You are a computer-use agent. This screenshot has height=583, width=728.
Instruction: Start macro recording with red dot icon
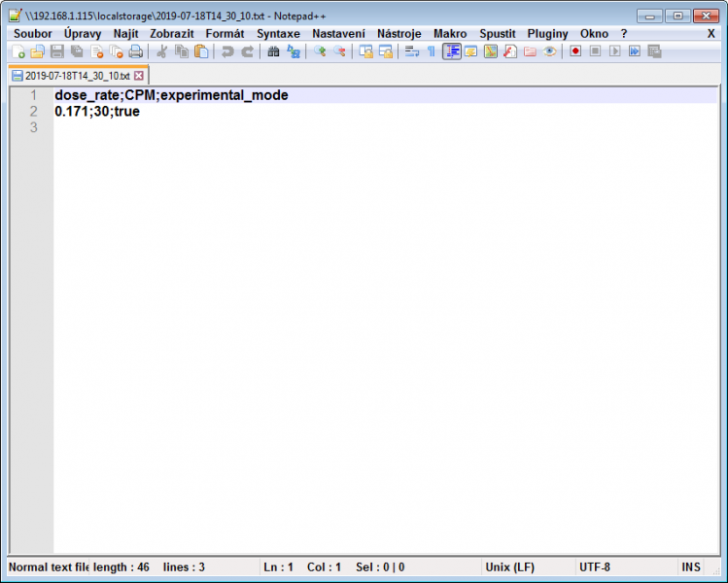pos(575,51)
